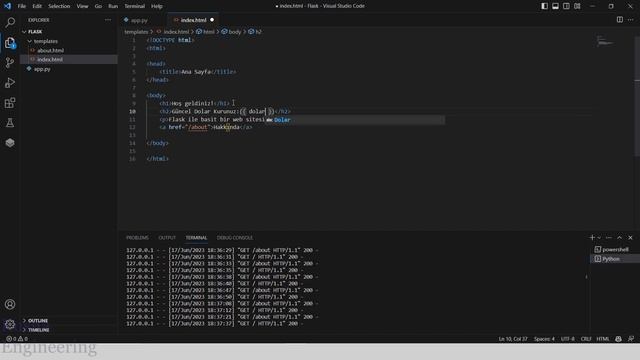
Task: Open the Explorer view icon
Action: click(x=10, y=42)
